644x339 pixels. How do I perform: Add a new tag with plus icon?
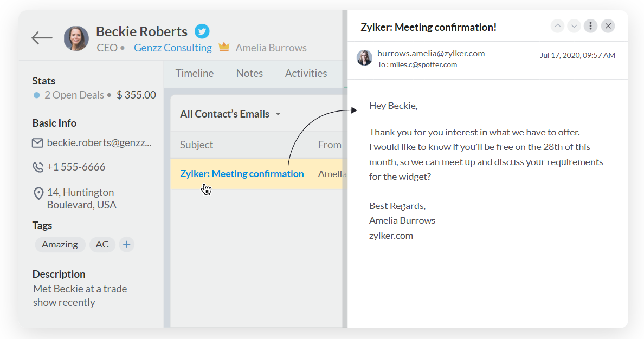(x=126, y=245)
